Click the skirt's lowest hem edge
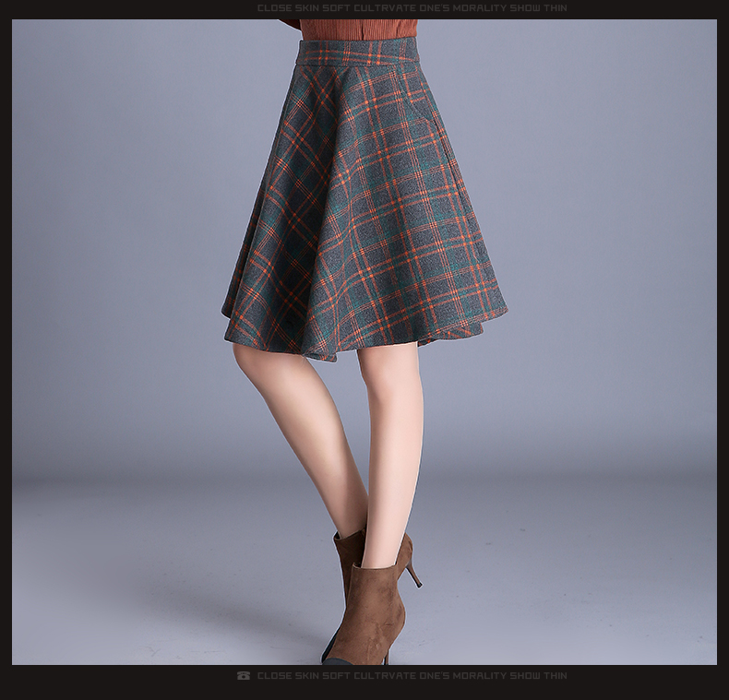The image size is (729, 700). 323,356
